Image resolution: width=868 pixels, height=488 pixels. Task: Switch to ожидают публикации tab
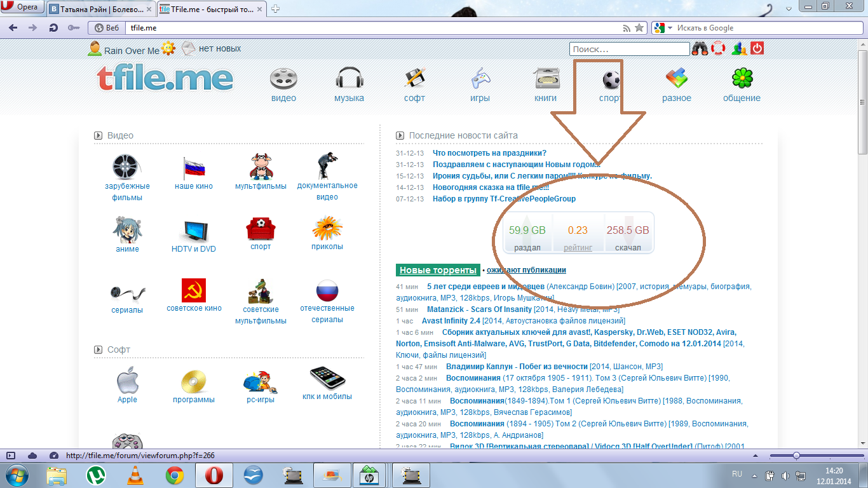[x=527, y=270]
